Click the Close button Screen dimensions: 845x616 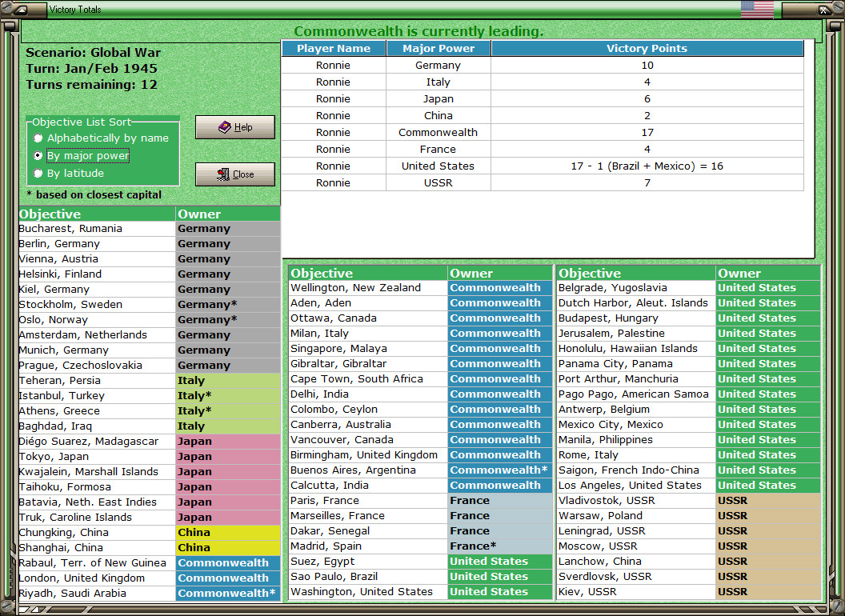pyautogui.click(x=235, y=174)
